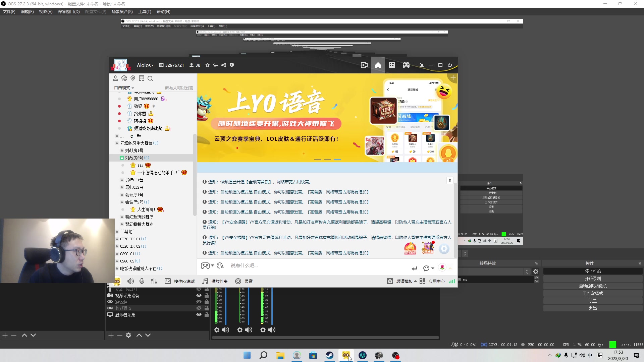644x362 pixels.
Task: Collapse the 刀塔练习生大舞台 channel group
Action: click(x=117, y=143)
